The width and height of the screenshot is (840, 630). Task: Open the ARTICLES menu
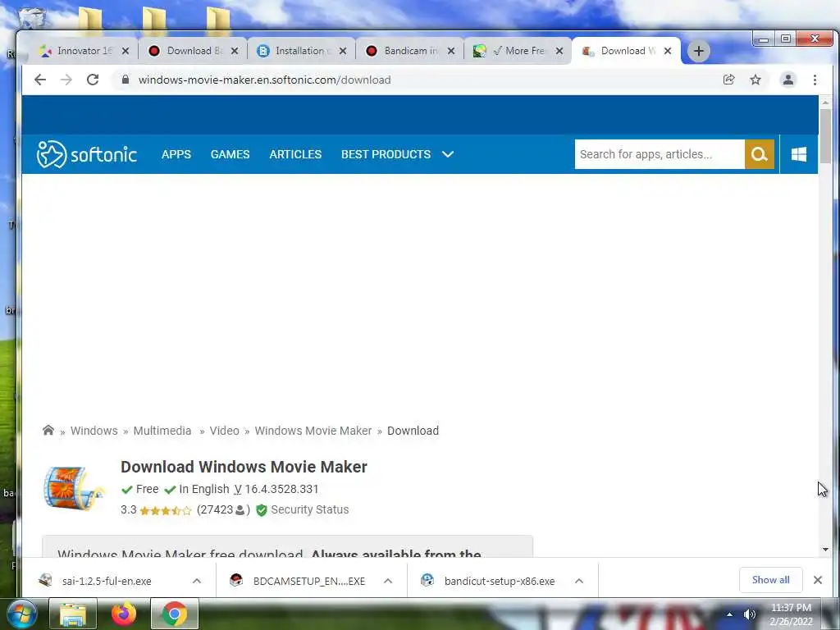[295, 154]
